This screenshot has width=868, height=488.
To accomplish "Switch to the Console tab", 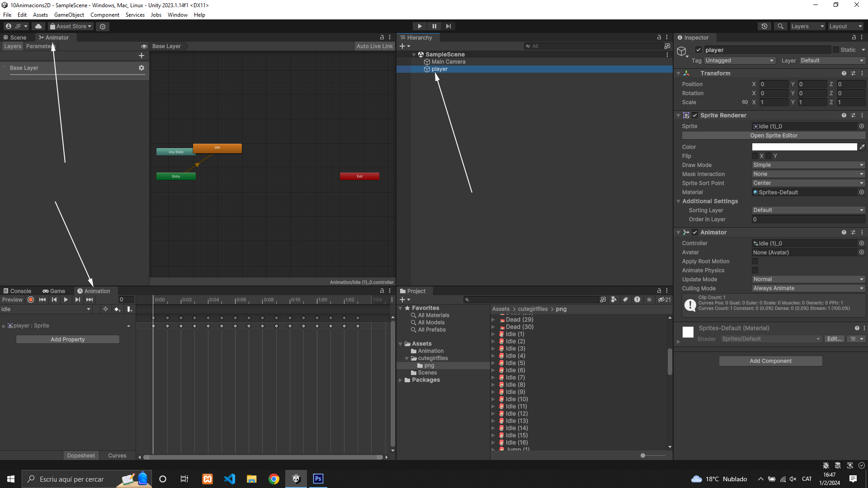I will [x=17, y=291].
